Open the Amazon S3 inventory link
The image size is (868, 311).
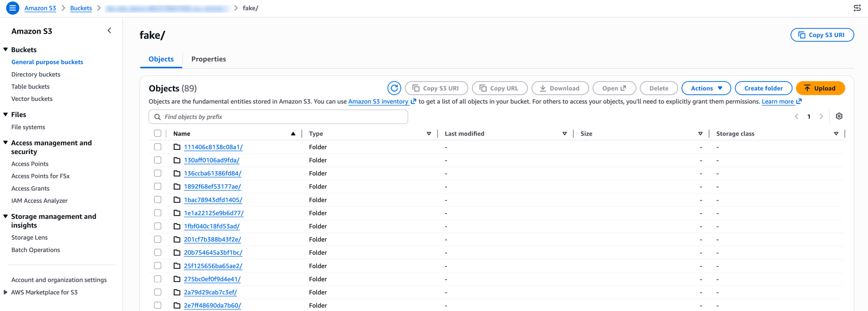tap(382, 101)
